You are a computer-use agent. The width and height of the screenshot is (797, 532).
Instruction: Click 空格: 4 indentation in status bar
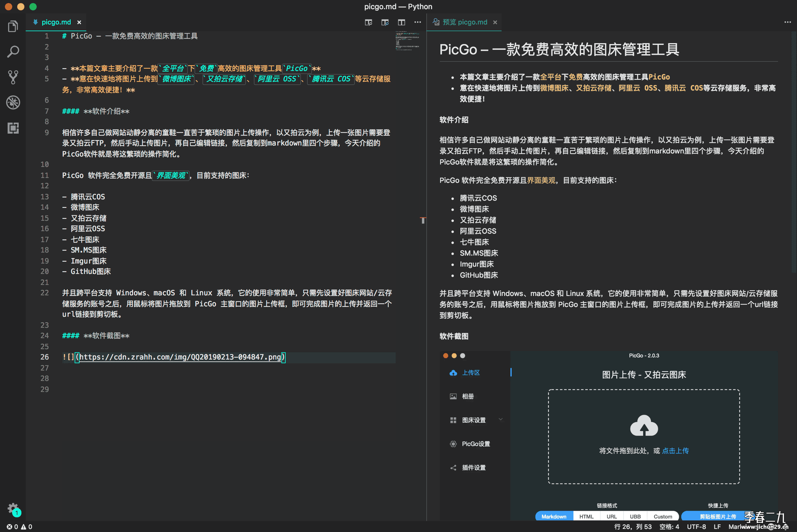669,526
